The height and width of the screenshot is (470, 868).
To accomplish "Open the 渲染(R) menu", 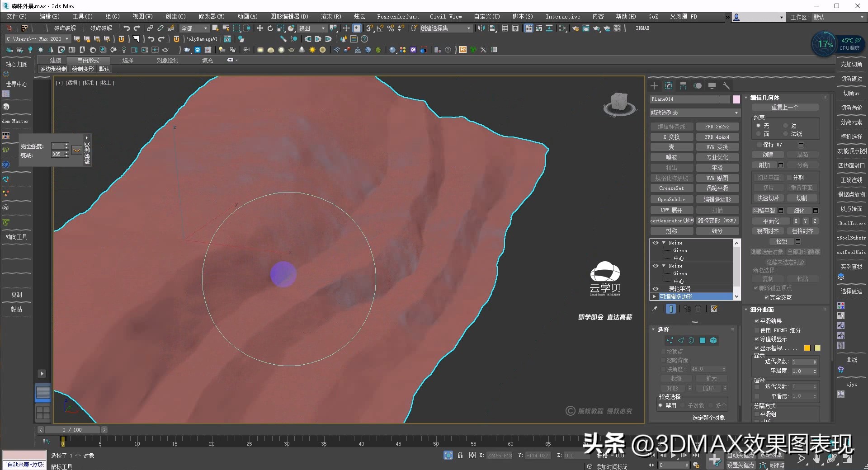I will [x=330, y=16].
